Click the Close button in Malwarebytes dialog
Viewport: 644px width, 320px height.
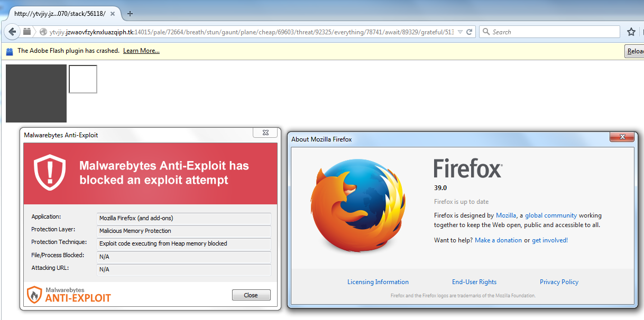pos(251,295)
